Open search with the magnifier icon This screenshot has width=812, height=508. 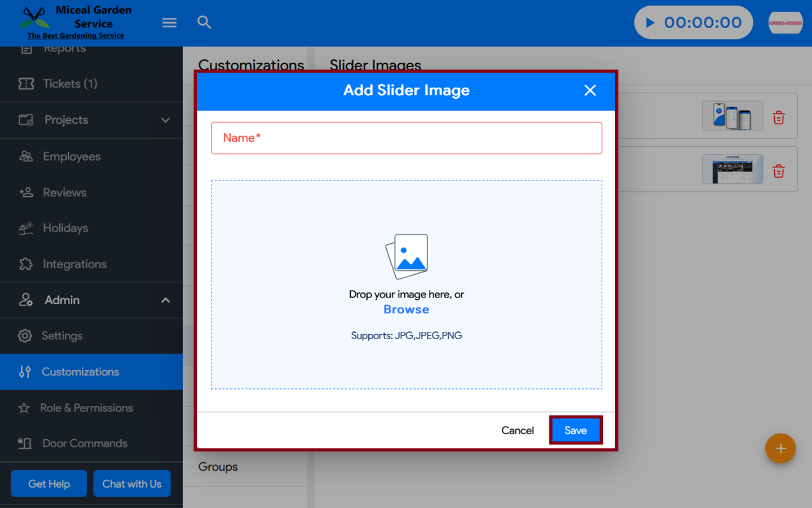[204, 23]
